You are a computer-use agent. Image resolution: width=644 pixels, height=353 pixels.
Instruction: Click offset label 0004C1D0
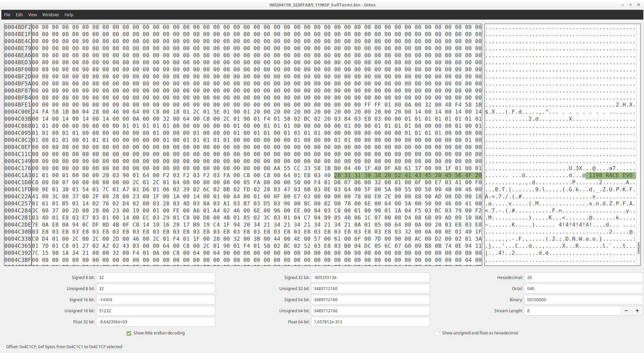(18, 182)
